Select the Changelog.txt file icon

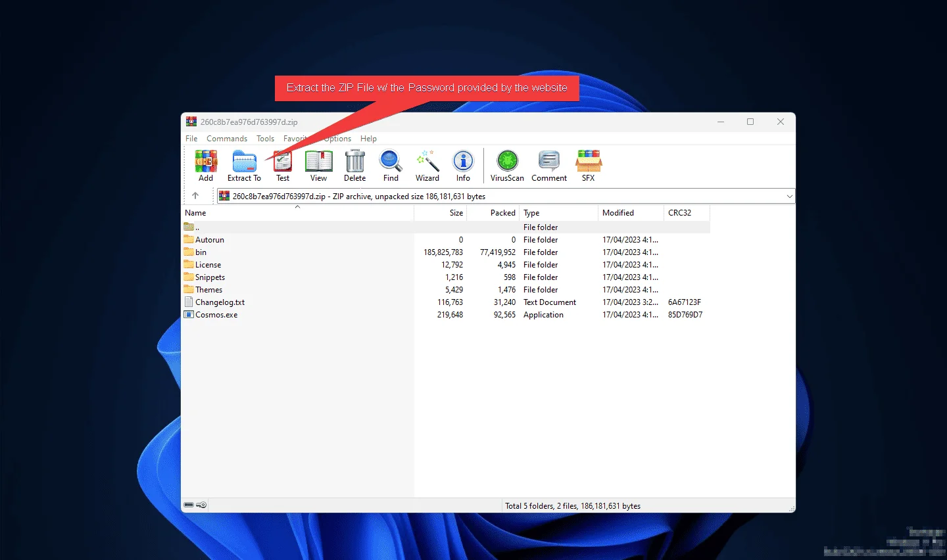tap(189, 302)
